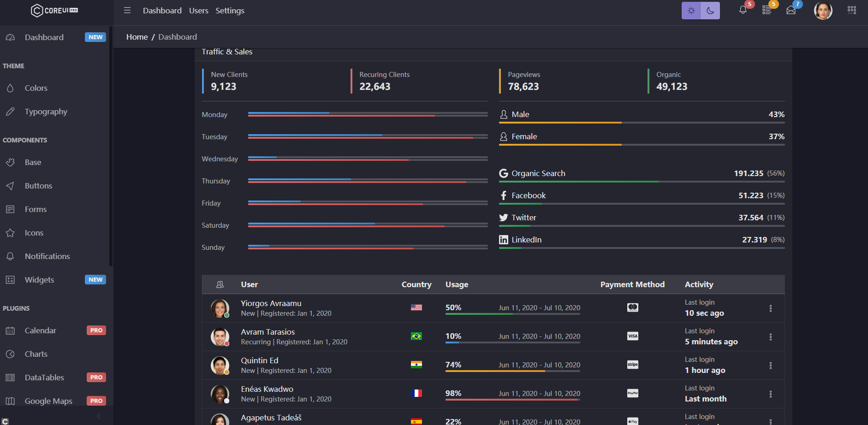Click the name Avram Tarasios
The width and height of the screenshot is (868, 425).
(x=268, y=332)
